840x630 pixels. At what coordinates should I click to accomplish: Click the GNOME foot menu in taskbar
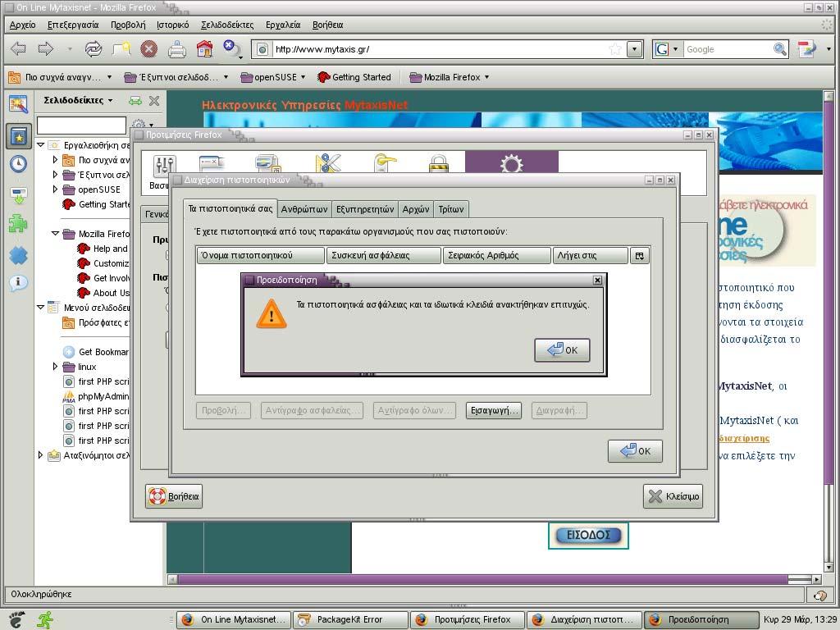(x=16, y=620)
